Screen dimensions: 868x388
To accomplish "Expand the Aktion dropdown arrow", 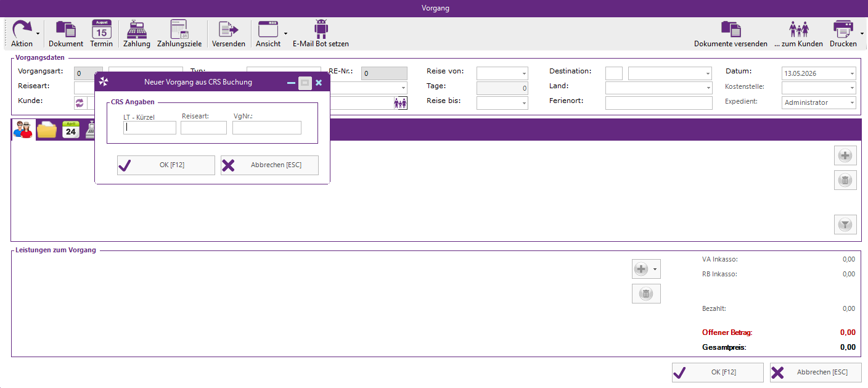I will pos(38,33).
